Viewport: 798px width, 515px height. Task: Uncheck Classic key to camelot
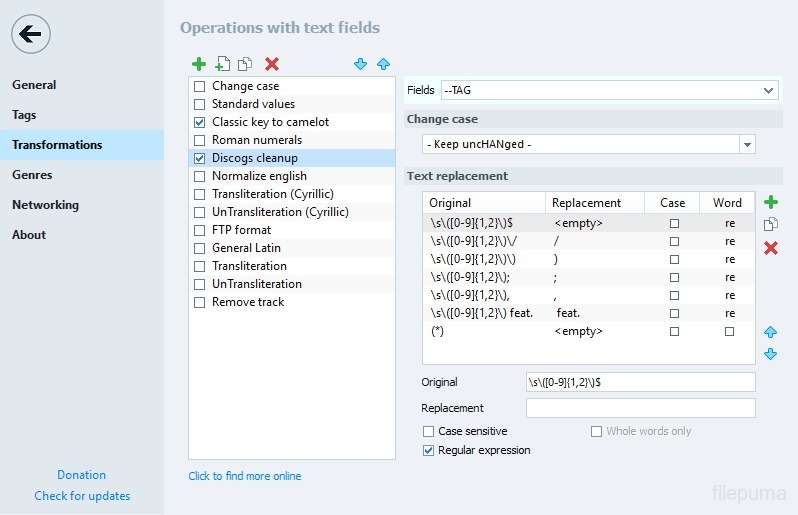coord(200,122)
